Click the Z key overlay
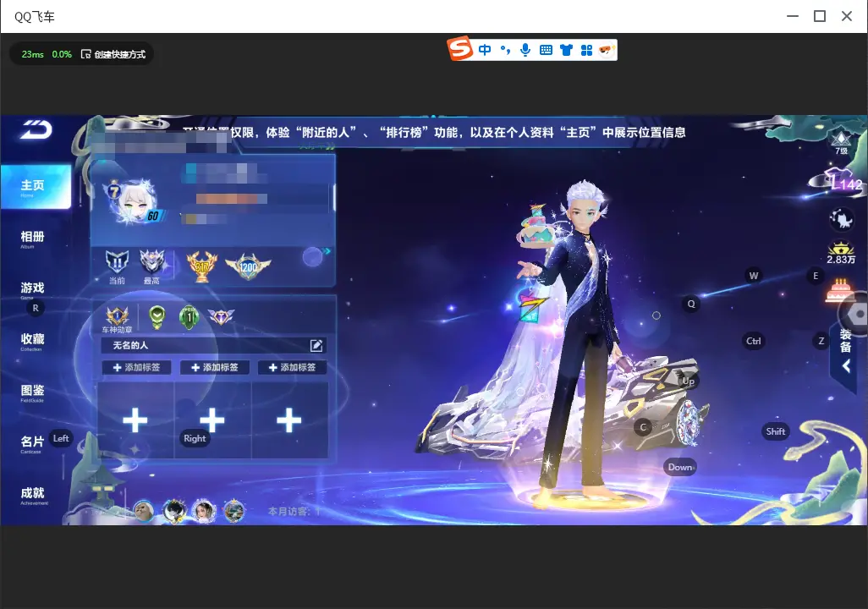Image resolution: width=868 pixels, height=609 pixels. [x=821, y=341]
